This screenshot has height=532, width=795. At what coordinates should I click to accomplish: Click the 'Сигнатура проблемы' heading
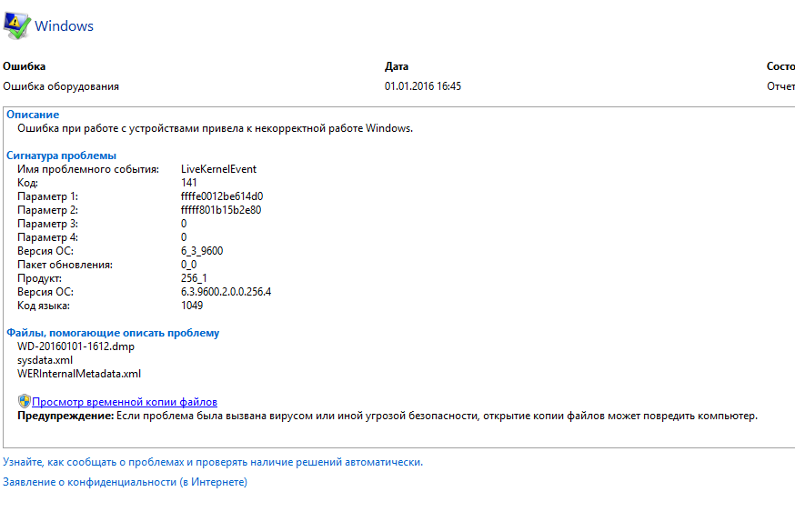[x=61, y=156]
